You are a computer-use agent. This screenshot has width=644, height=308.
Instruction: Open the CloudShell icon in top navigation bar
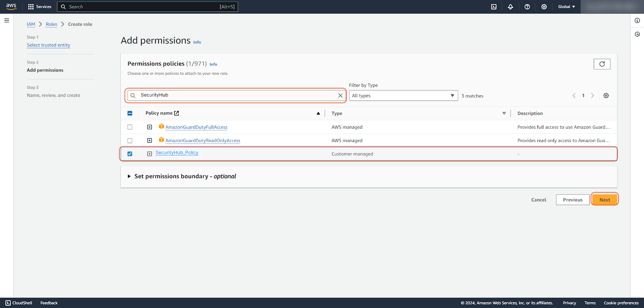[493, 7]
